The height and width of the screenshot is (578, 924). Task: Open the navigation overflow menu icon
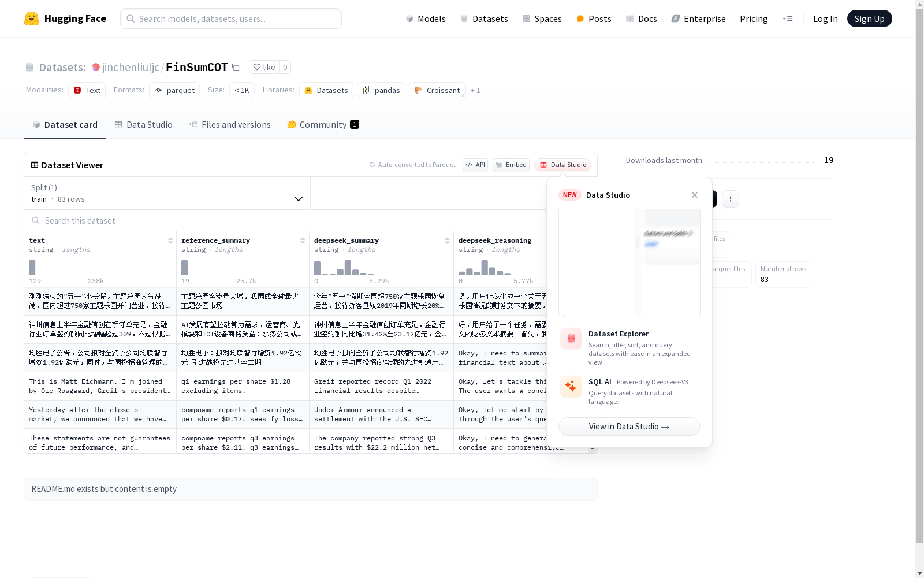click(787, 18)
